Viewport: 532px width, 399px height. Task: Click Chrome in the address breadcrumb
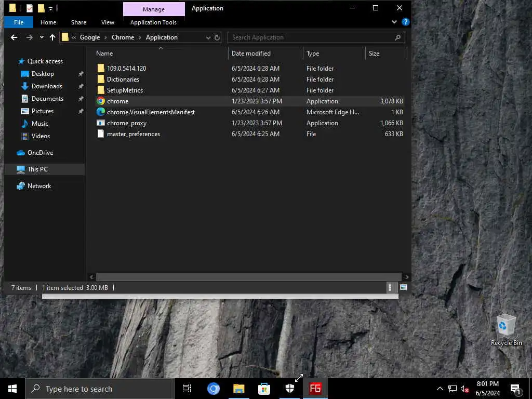[123, 37]
